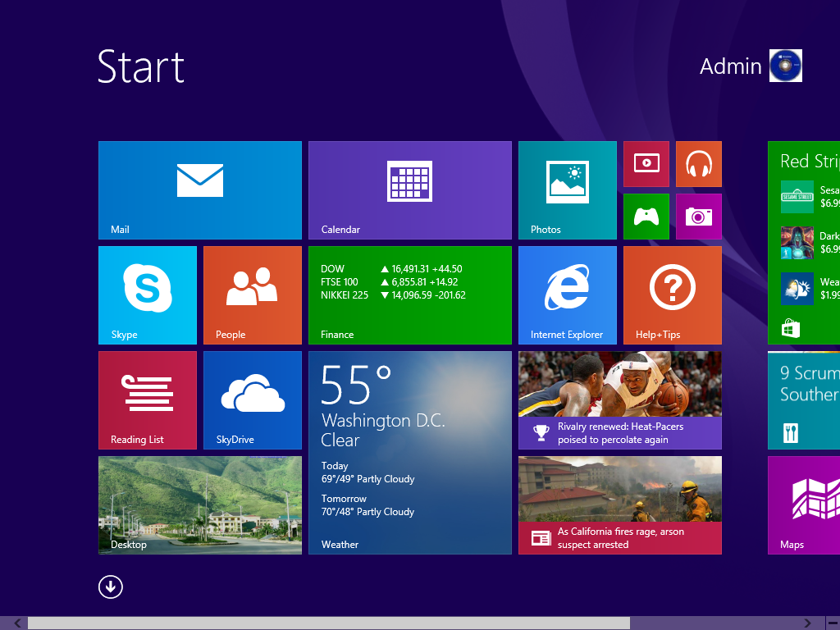Open the Calendar tile

(x=410, y=190)
